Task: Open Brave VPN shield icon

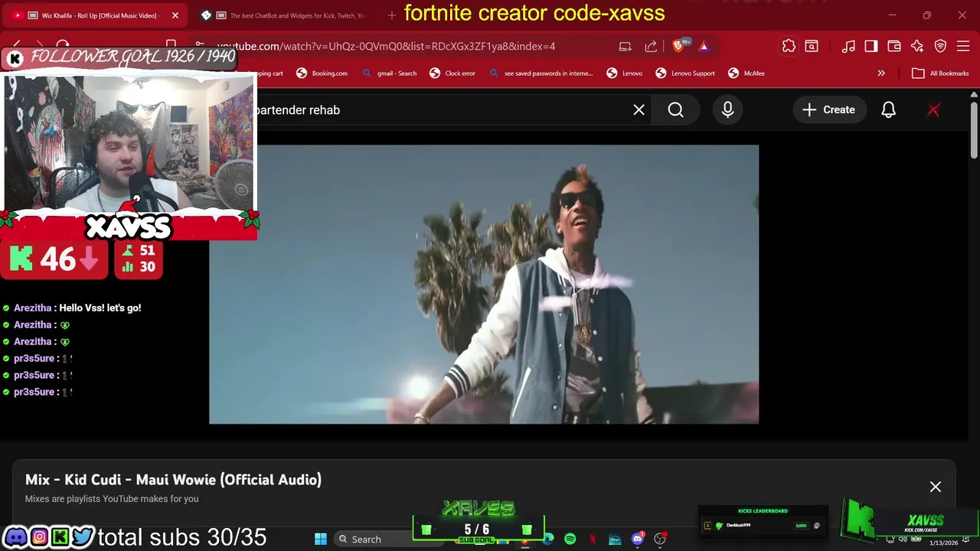Action: click(x=940, y=47)
